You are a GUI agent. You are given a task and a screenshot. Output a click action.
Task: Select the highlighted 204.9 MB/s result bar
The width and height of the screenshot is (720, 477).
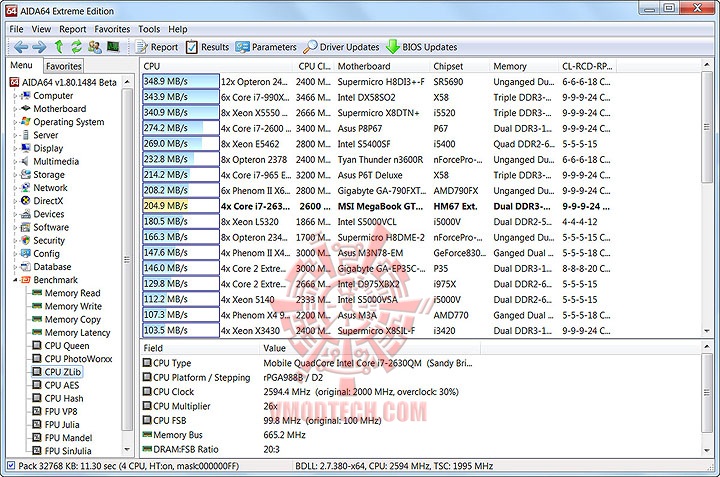coord(180,206)
